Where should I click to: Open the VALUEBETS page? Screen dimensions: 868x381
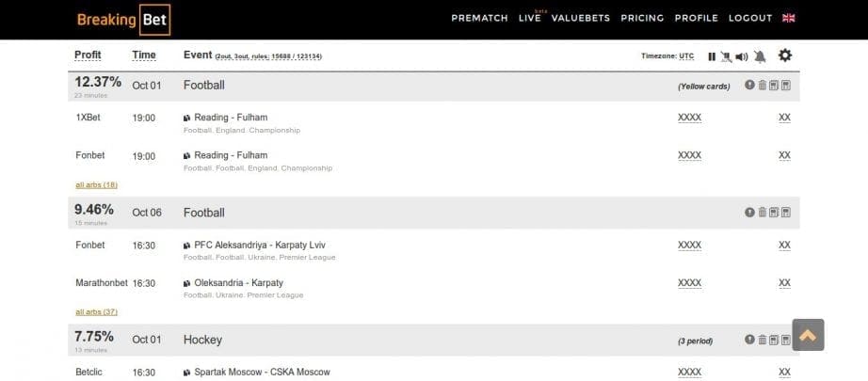point(581,18)
